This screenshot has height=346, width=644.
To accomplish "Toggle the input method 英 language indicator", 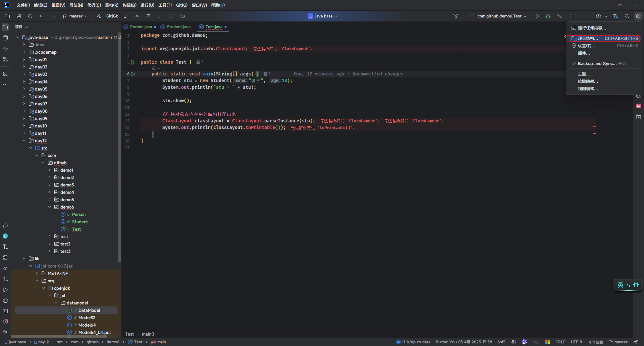I will point(621,285).
